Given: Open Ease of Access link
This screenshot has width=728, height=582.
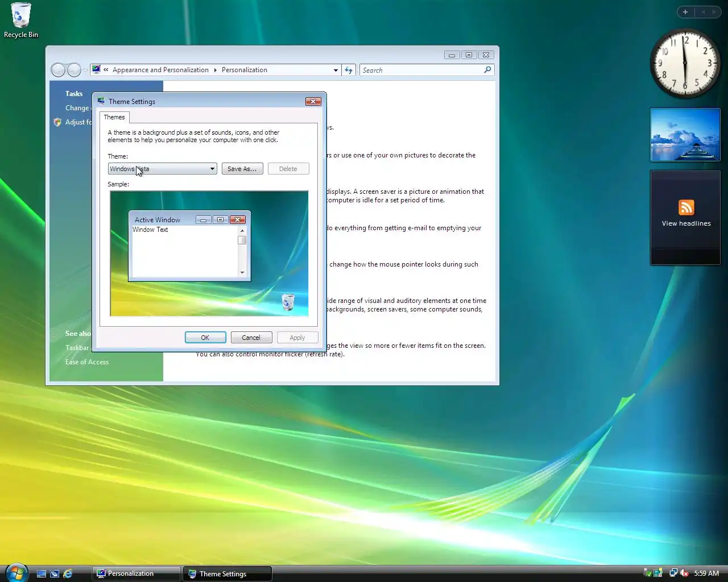Looking at the screenshot, I should click(87, 362).
